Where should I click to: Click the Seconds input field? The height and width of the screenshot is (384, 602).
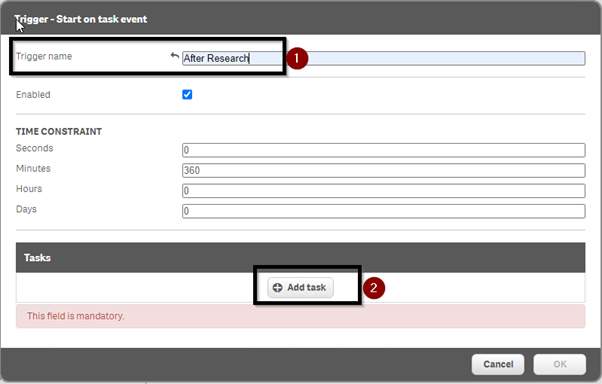point(383,150)
